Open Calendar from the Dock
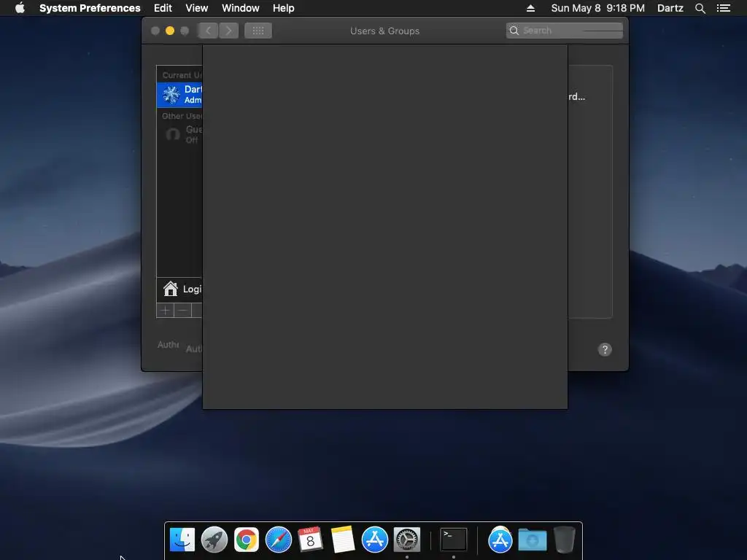 310,540
